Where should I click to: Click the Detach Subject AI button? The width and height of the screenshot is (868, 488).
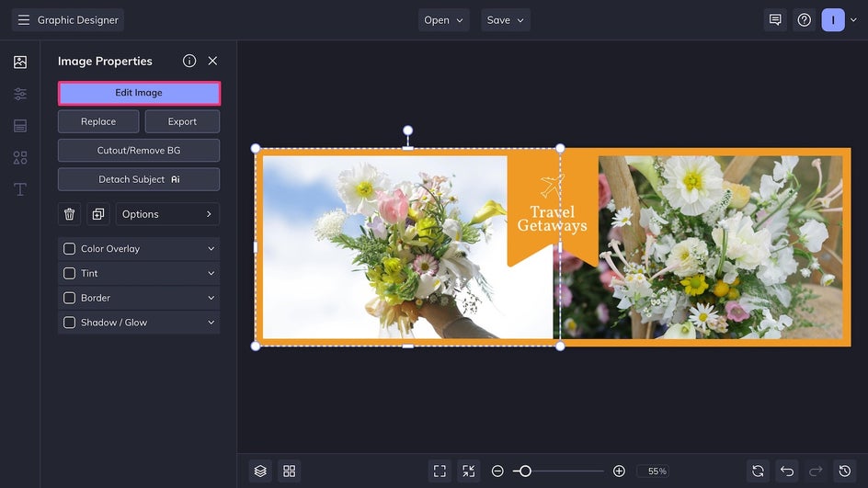pos(139,179)
